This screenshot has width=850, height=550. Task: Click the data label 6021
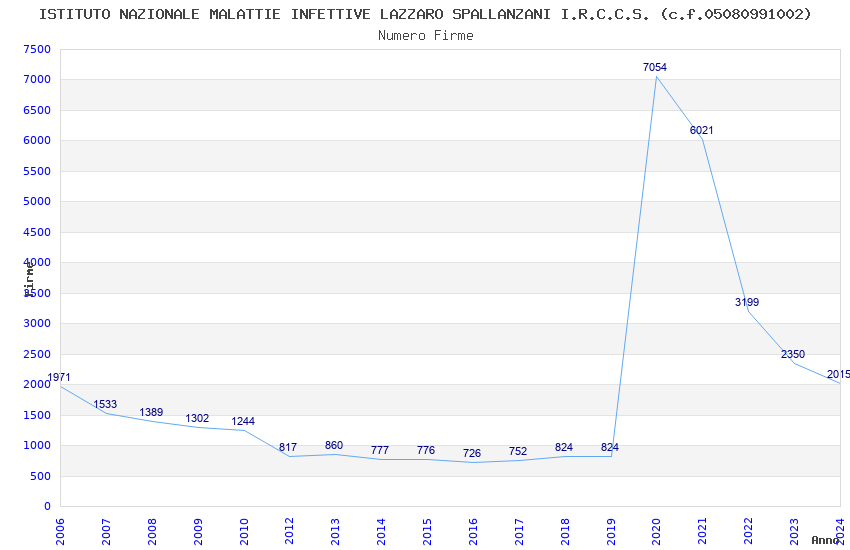(701, 130)
